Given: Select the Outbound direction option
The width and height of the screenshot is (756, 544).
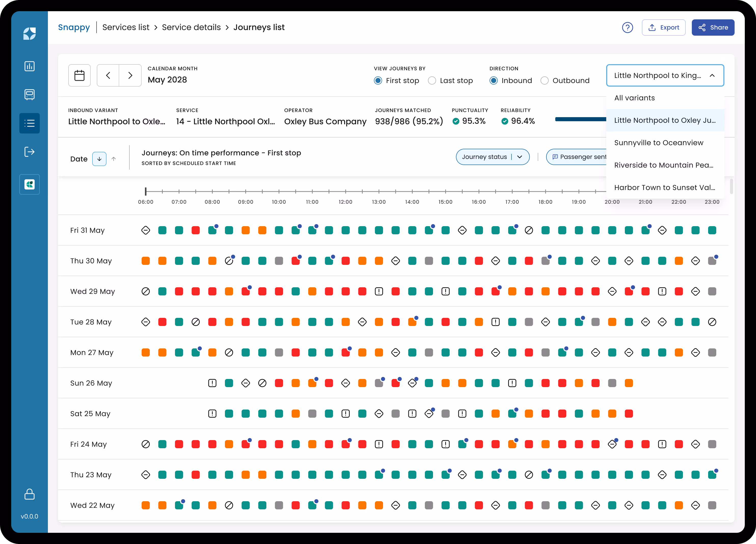Looking at the screenshot, I should [544, 81].
